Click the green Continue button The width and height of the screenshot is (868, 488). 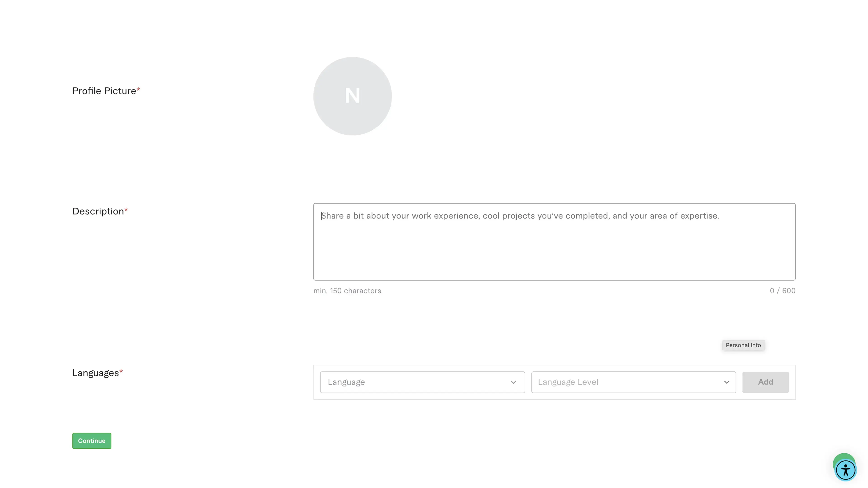click(92, 441)
